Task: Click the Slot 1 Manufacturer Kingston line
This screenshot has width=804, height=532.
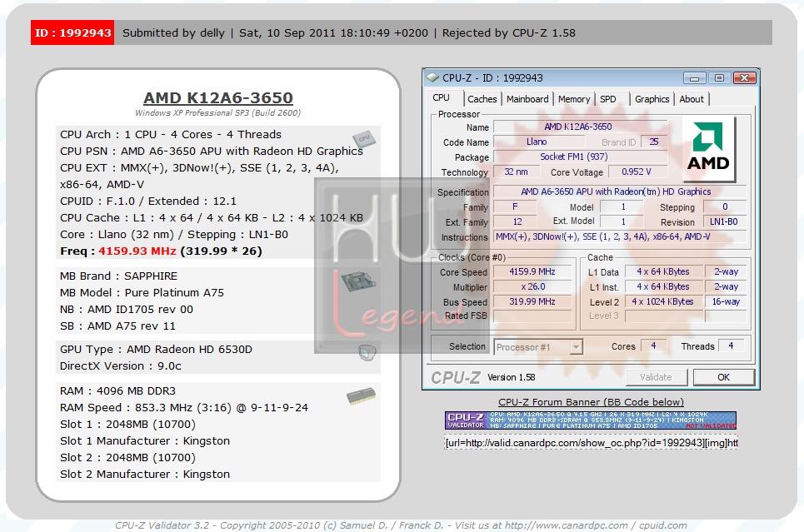Action: pos(145,440)
